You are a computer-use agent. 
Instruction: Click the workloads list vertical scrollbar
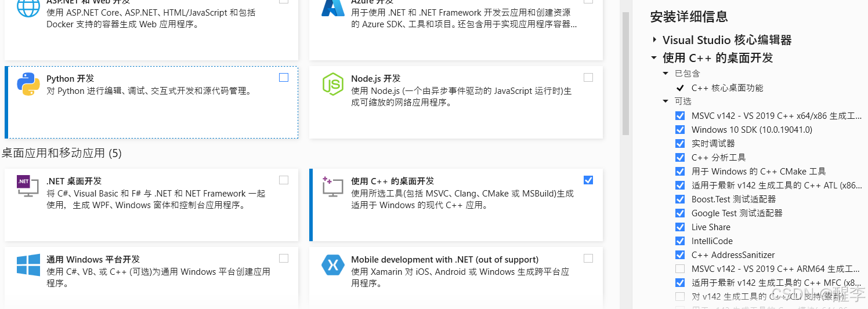coord(625,73)
